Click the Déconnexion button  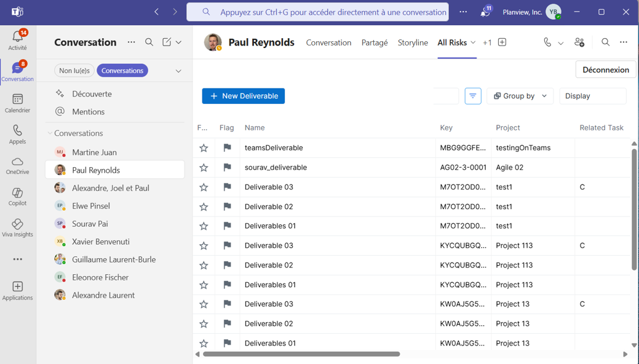(x=605, y=69)
